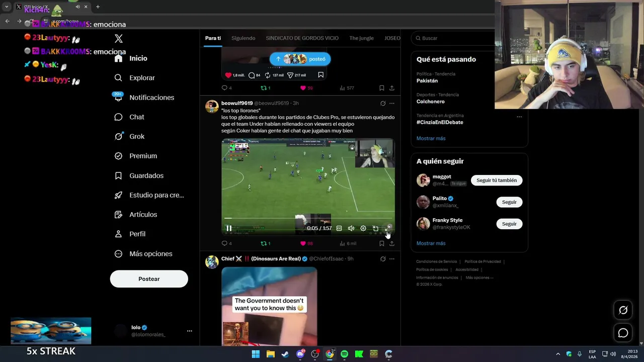Screen dimensions: 644x362
Task: Open Estudio para creadores in sidebar
Action: click(149, 195)
